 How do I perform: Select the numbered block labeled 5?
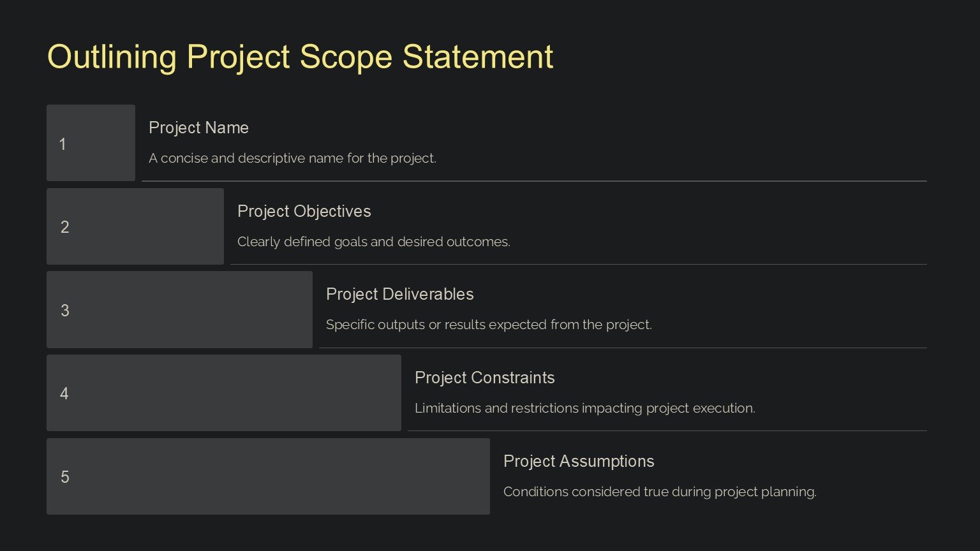pos(268,476)
